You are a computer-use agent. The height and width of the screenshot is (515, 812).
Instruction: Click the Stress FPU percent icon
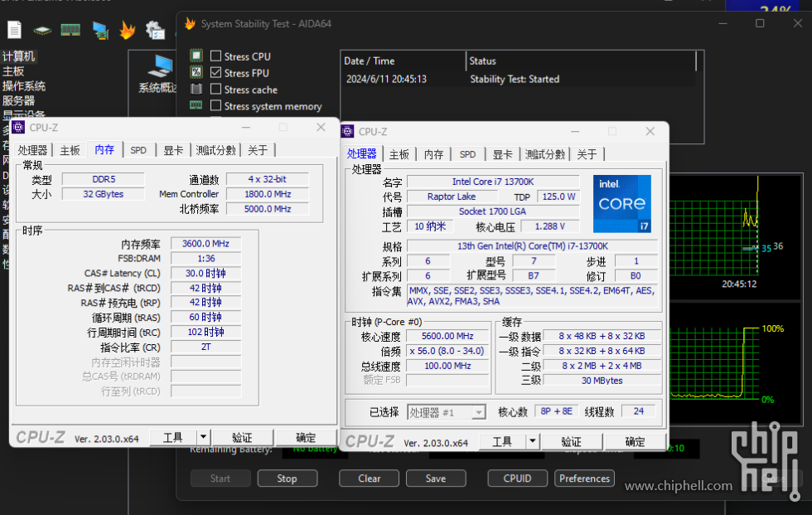(x=196, y=72)
